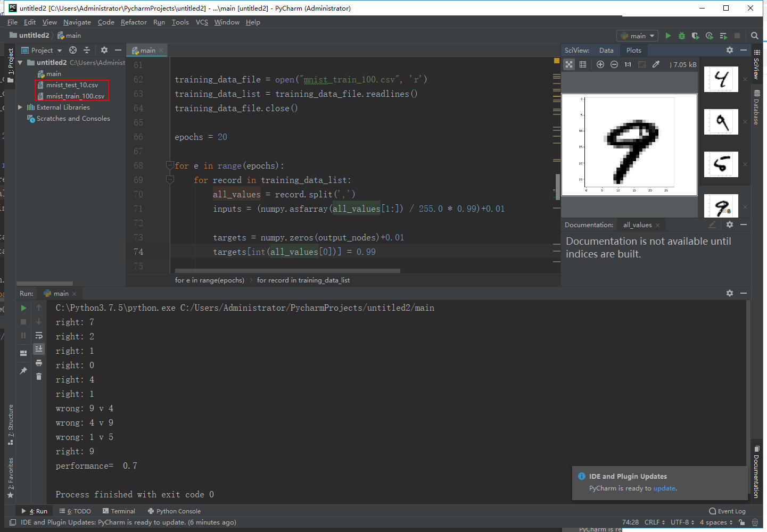This screenshot has height=532, width=767.
Task: Toggle scroll to end in Run console
Action: point(39,349)
